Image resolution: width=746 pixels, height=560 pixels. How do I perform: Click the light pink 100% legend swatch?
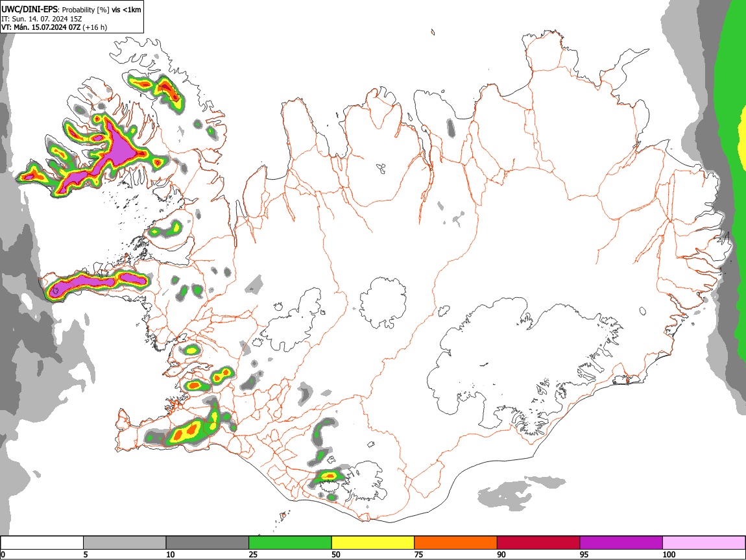tap(704, 543)
